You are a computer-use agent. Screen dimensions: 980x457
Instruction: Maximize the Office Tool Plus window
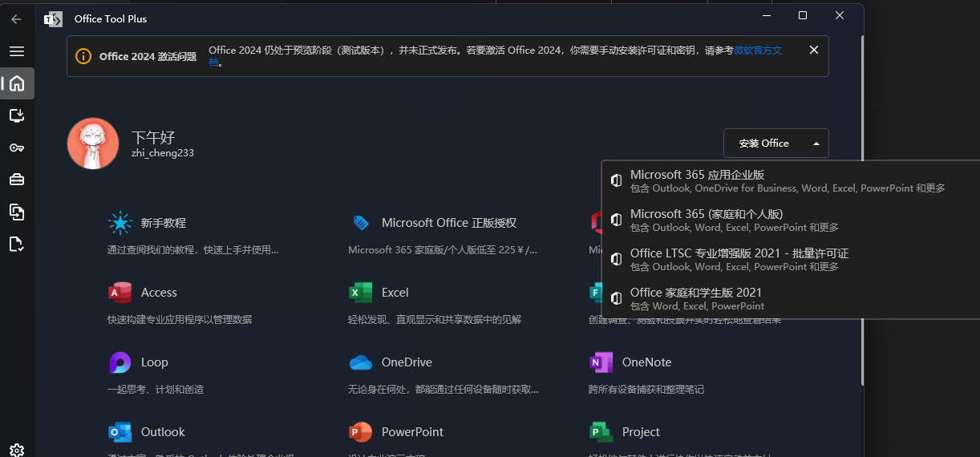pyautogui.click(x=803, y=16)
